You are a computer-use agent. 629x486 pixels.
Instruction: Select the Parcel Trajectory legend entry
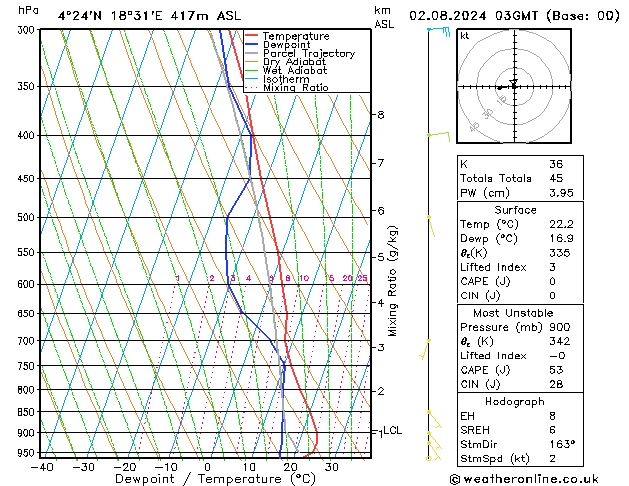308,54
